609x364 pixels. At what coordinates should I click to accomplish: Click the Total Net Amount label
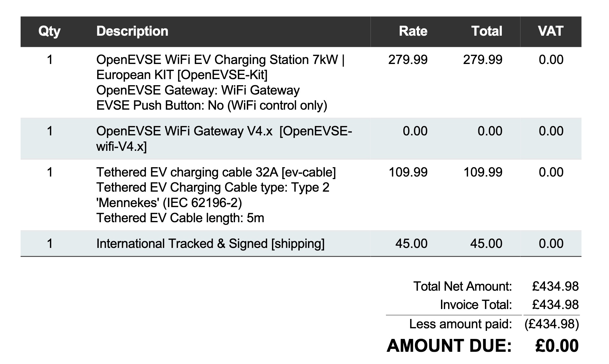tap(463, 286)
